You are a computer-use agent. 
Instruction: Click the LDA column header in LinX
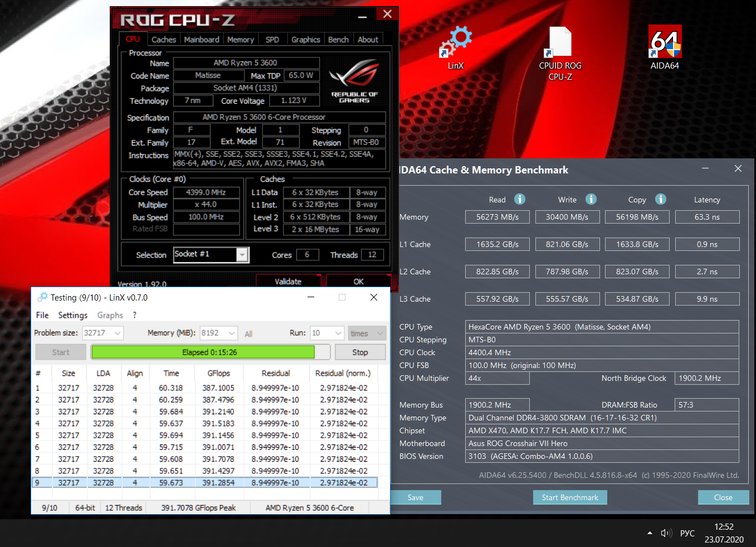(103, 373)
